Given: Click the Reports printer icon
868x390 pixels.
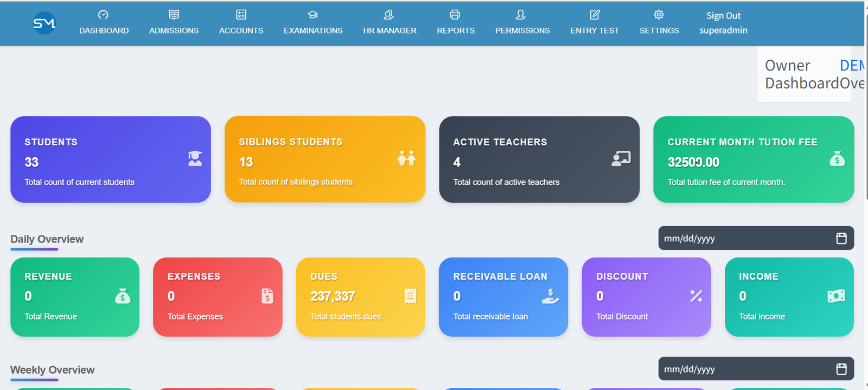Looking at the screenshot, I should [455, 15].
